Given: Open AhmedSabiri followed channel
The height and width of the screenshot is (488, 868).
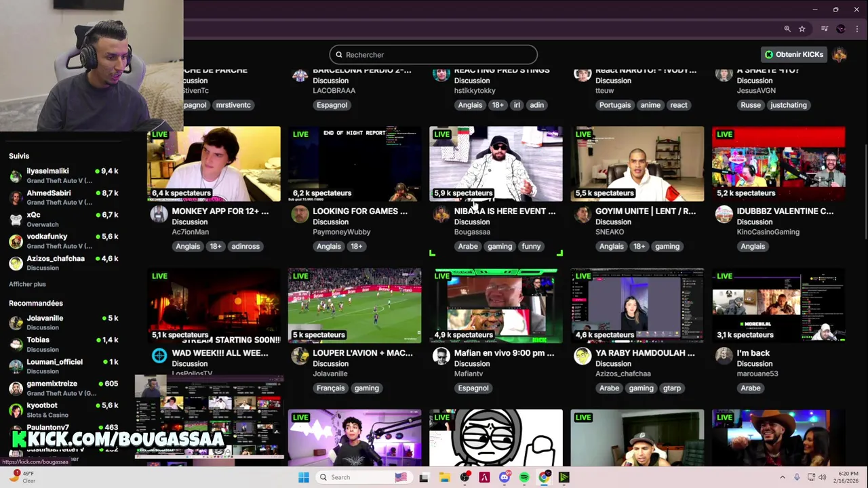Looking at the screenshot, I should click(x=64, y=197).
